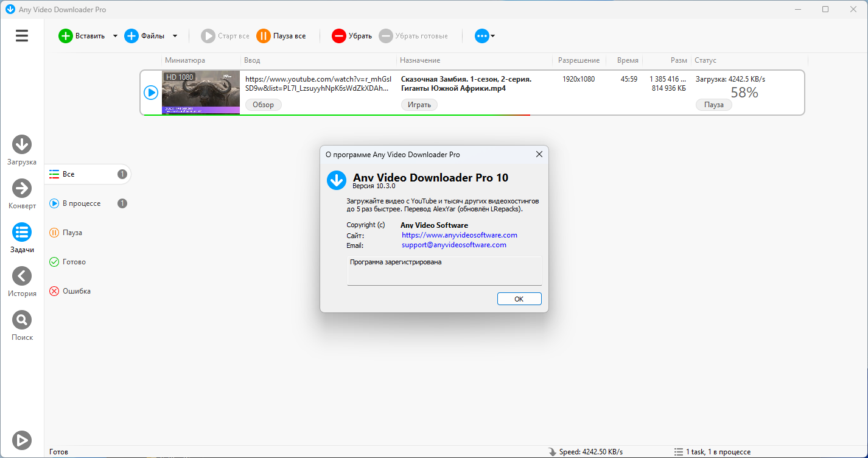This screenshot has width=868, height=458.
Task: Open the Загрузка sidebar section
Action: [x=22, y=145]
